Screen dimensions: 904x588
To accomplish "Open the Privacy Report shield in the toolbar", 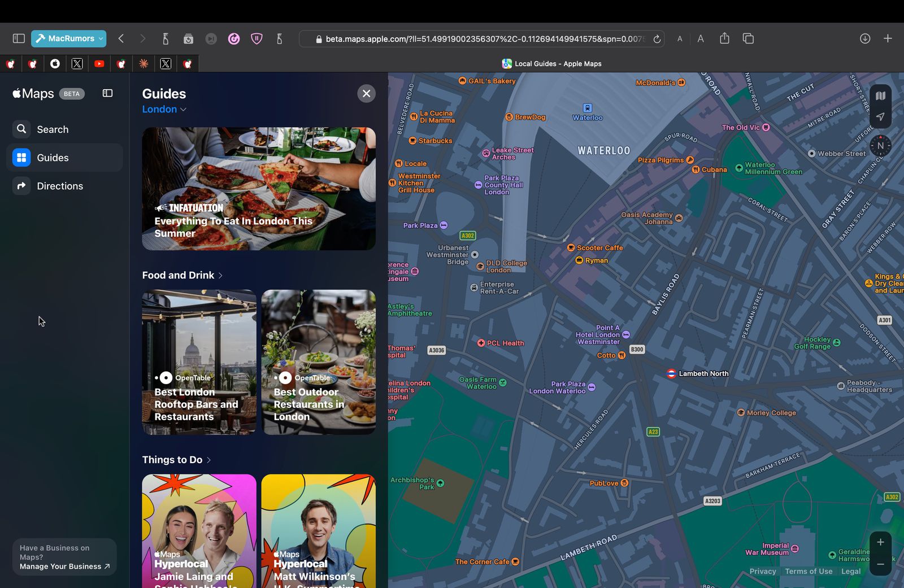I will [x=257, y=38].
